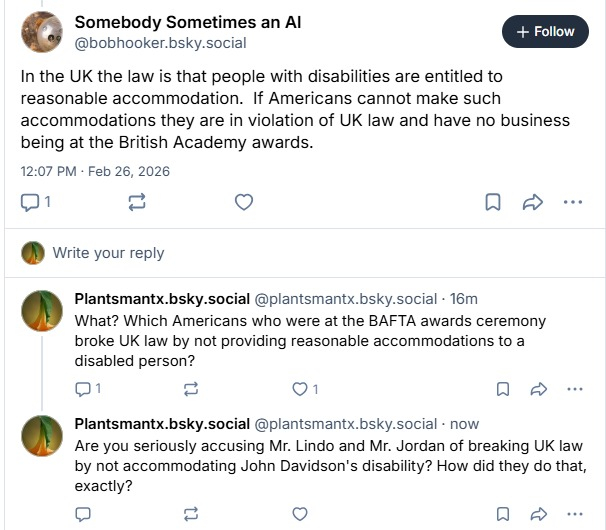Repost the 16m Plantsmantx comment
Viewport: 606px width, 530px height.
tap(192, 388)
